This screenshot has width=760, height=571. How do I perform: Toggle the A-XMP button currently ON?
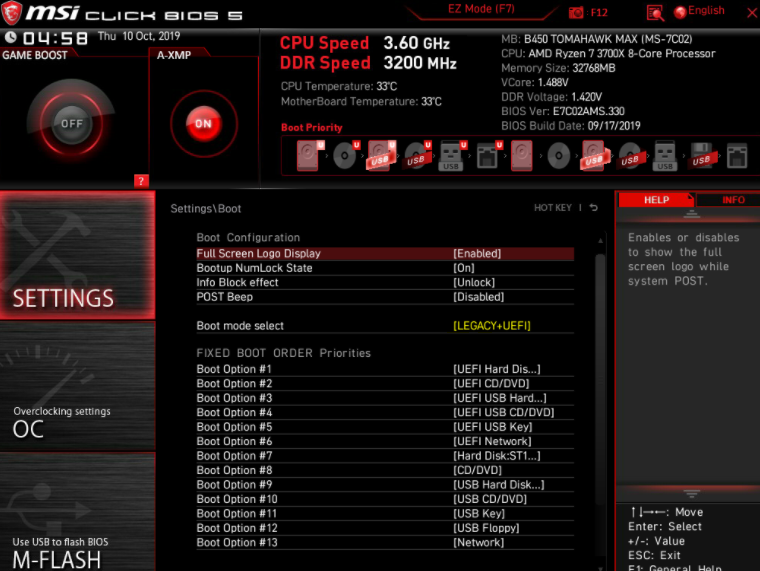point(204,124)
